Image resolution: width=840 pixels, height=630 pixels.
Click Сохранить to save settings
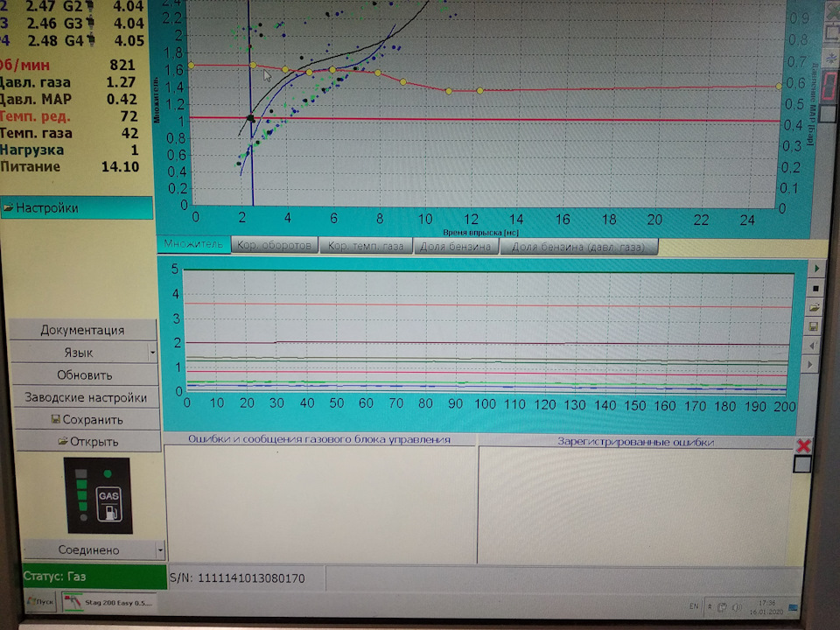click(x=87, y=419)
